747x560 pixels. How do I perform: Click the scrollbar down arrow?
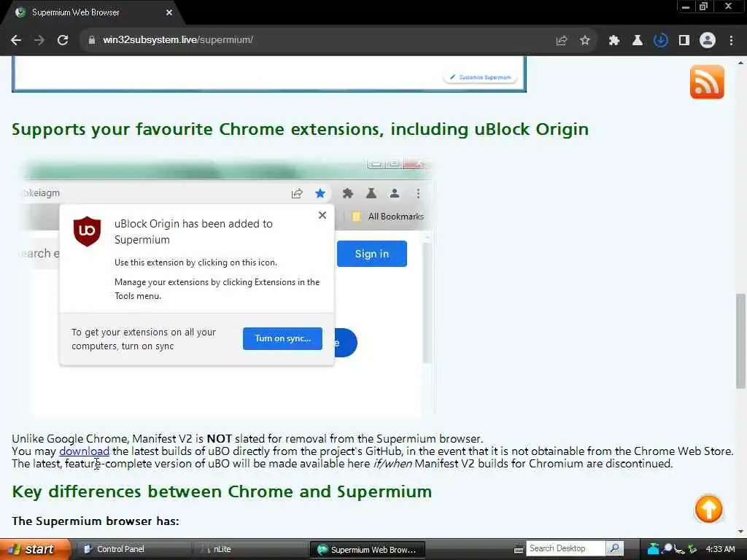pyautogui.click(x=740, y=532)
